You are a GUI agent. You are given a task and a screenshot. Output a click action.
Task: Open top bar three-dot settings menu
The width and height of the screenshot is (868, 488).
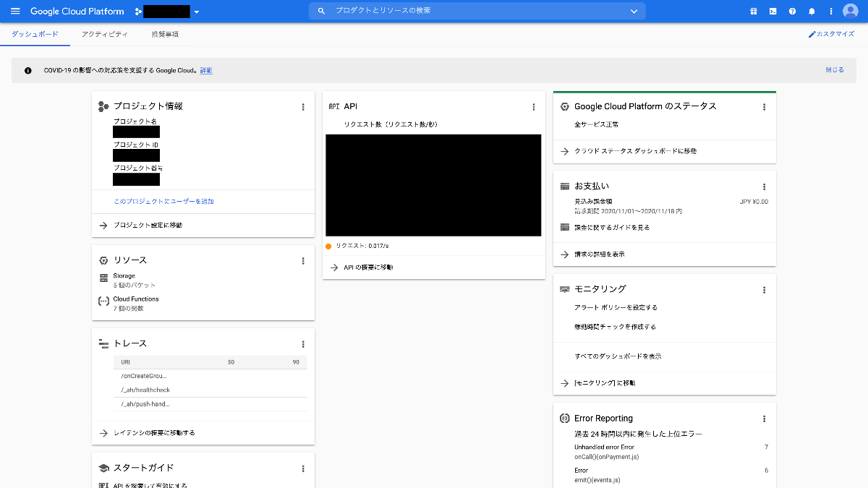(x=830, y=12)
